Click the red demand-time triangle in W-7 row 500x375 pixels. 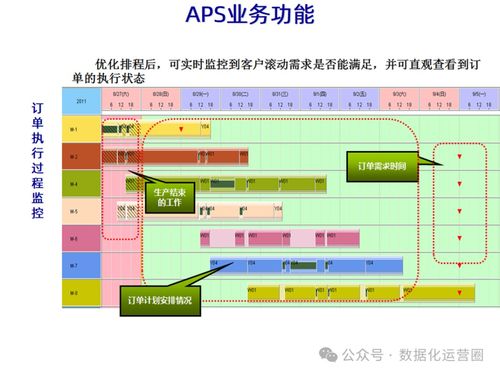pyautogui.click(x=459, y=265)
